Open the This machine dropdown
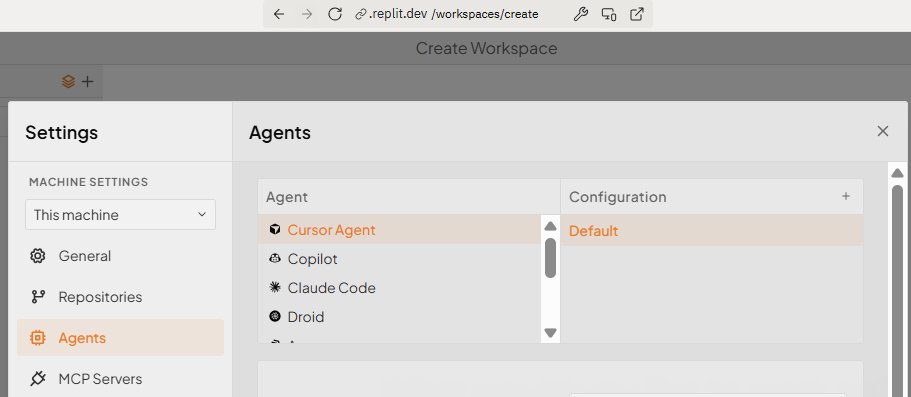Image resolution: width=911 pixels, height=397 pixels. point(120,214)
